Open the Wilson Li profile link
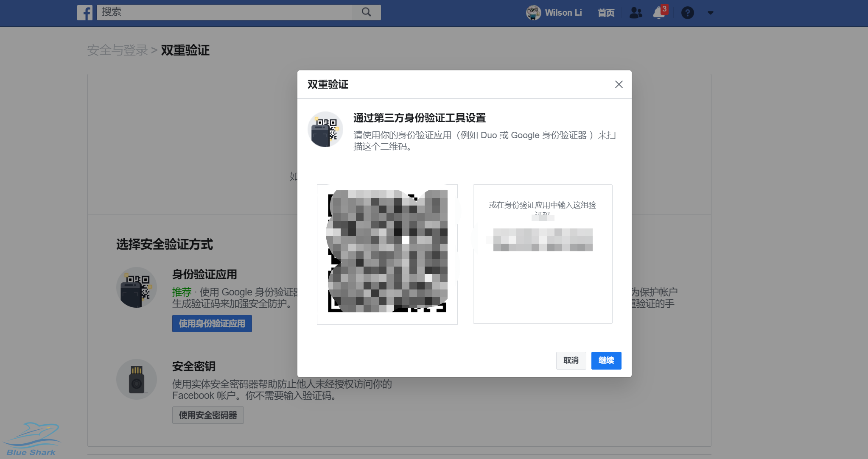The image size is (868, 459). [x=563, y=13]
